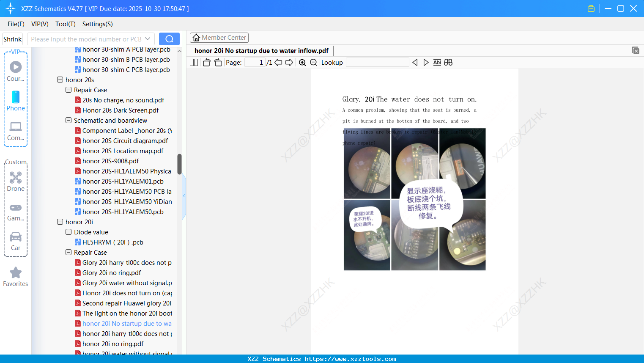The image size is (644, 363).
Task: Click the repair photo collage in the PDF
Action: point(414,199)
